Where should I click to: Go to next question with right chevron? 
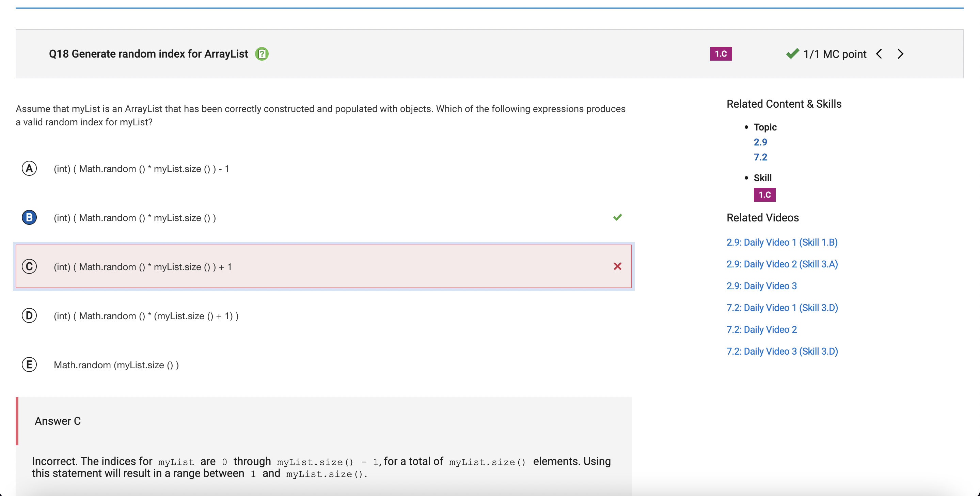[900, 54]
